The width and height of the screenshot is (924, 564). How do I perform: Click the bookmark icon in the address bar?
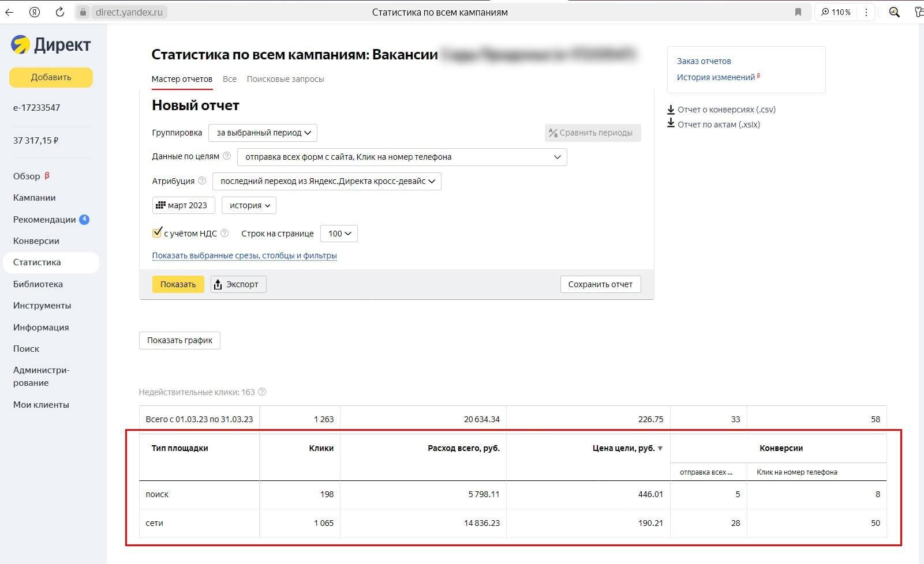798,12
